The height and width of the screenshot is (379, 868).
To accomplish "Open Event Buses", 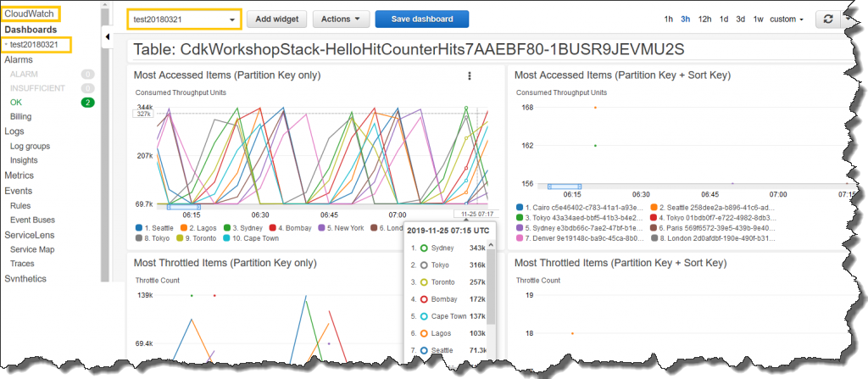I will [x=32, y=220].
